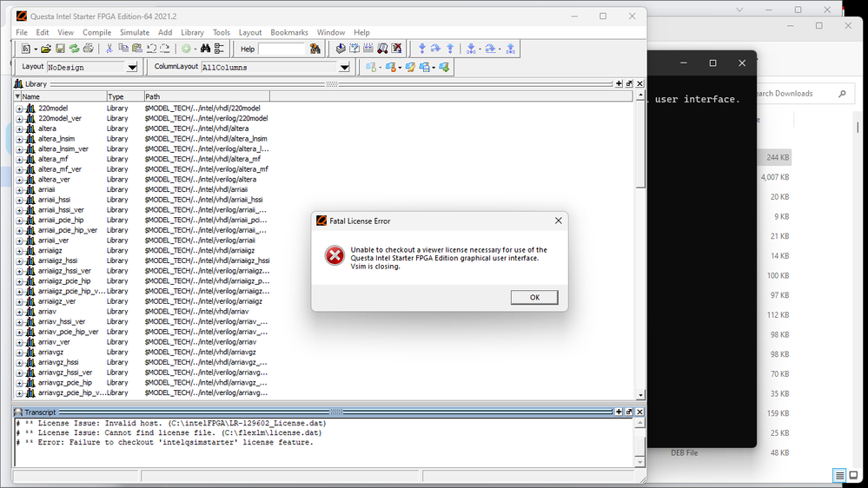
Task: Click the Cut scissors icon
Action: tap(109, 49)
